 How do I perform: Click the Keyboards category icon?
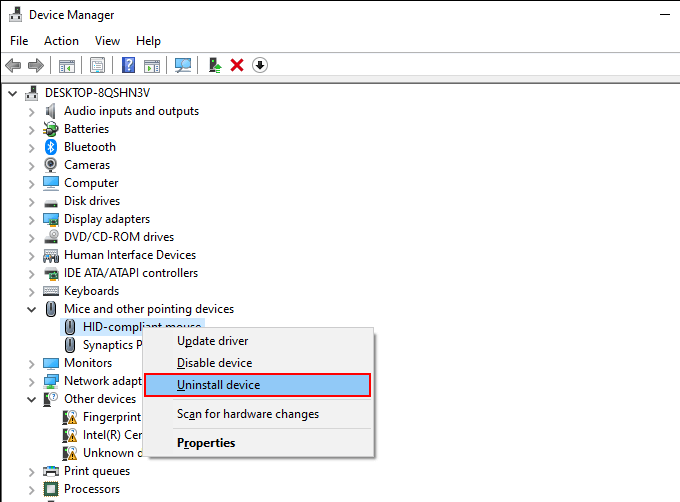51,291
